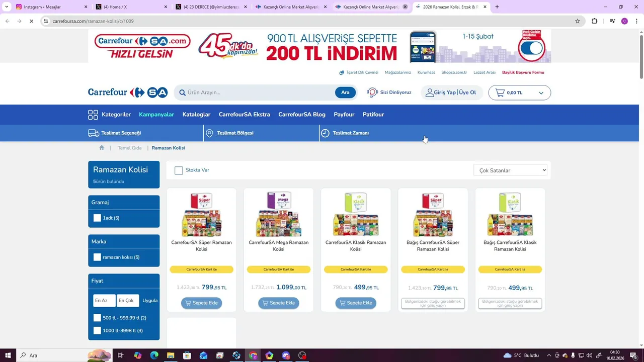The image size is (644, 362).
Task: Open the CarrefourSA Blog menu item
Action: 302,115
